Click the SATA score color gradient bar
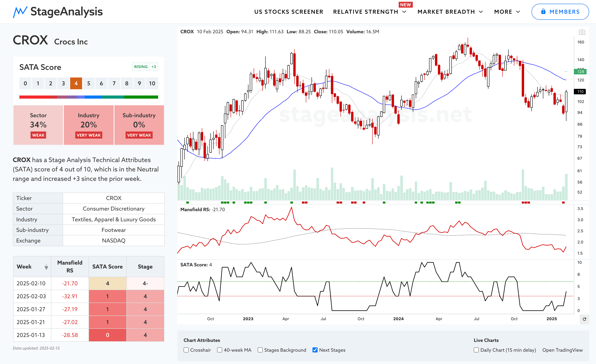The image size is (596, 364). [x=89, y=97]
